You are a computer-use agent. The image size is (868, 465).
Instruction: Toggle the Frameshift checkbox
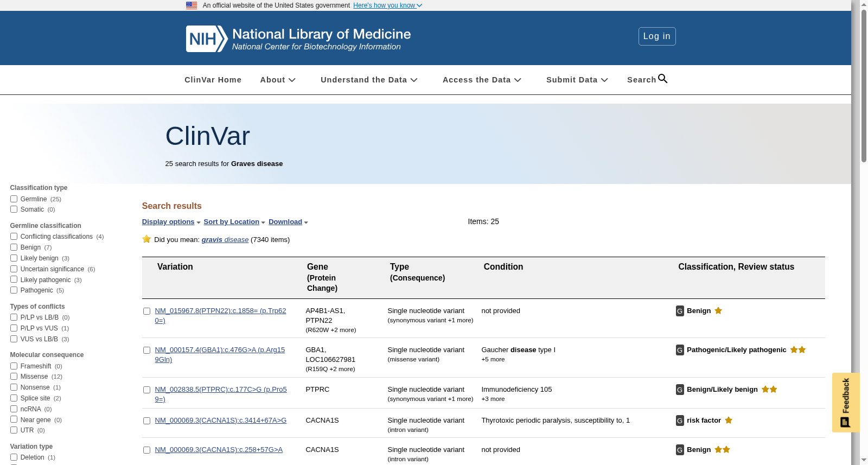tap(14, 366)
